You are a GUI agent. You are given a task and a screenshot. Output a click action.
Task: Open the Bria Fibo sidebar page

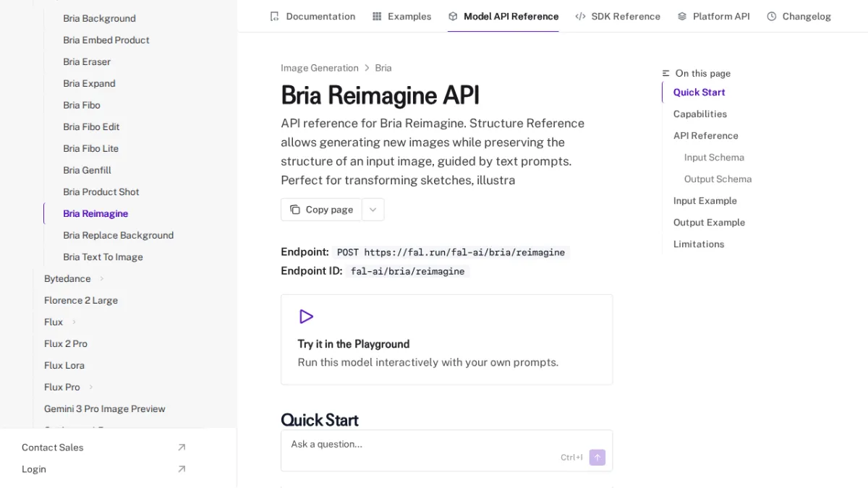[x=82, y=105]
